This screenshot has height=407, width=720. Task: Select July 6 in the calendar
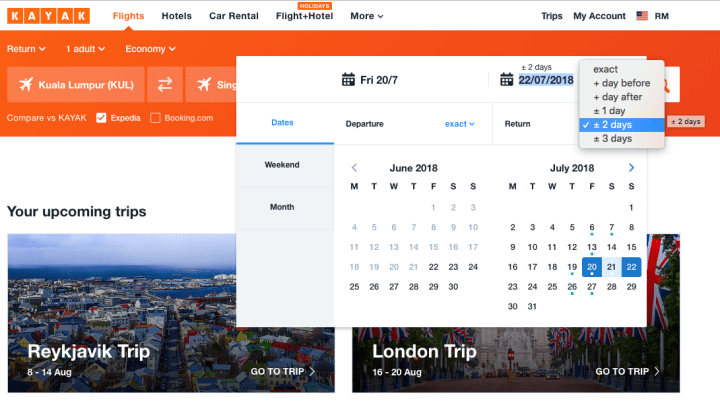click(592, 227)
